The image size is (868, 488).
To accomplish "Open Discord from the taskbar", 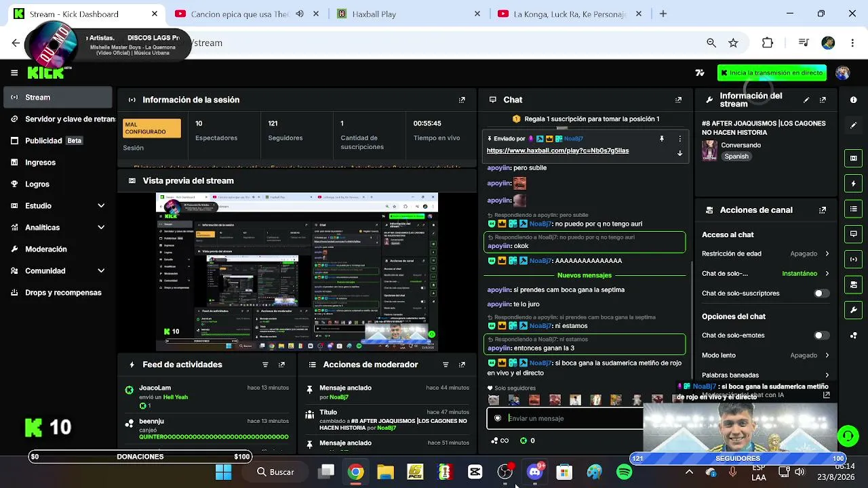I will click(x=535, y=472).
